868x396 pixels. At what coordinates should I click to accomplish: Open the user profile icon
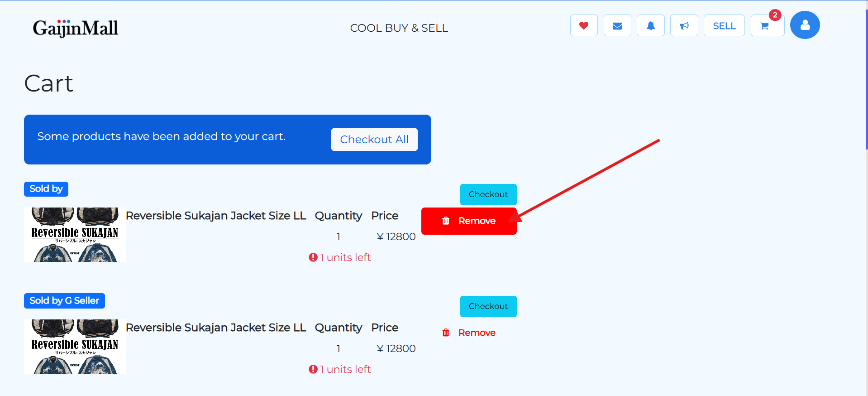[805, 25]
